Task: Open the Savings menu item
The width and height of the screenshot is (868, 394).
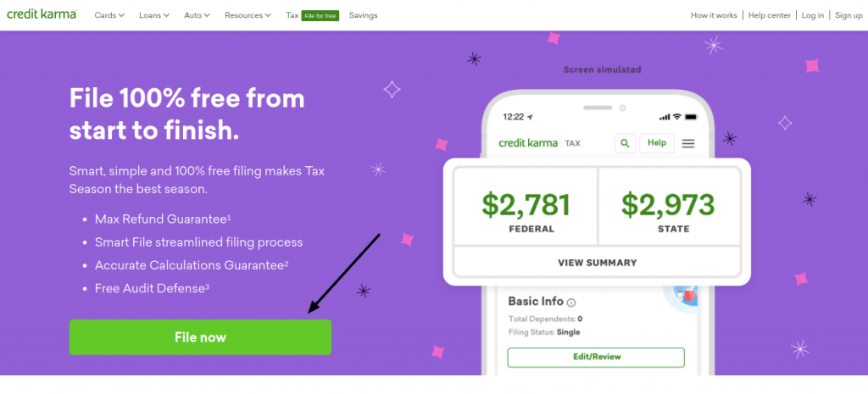Action: pos(363,15)
